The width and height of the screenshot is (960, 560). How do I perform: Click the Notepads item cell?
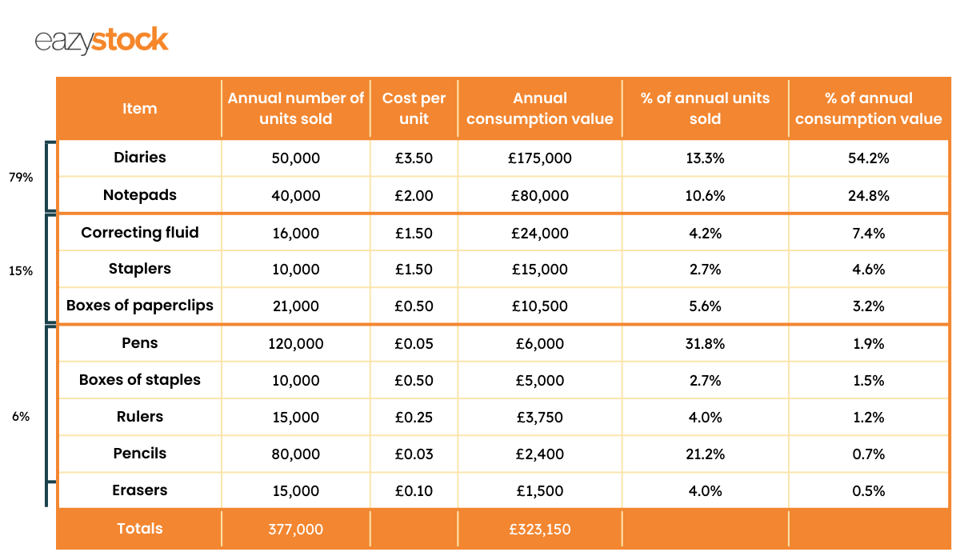[140, 195]
